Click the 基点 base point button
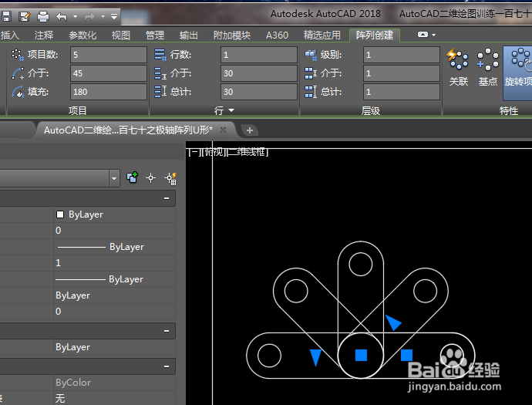The width and height of the screenshot is (532, 405). click(487, 67)
